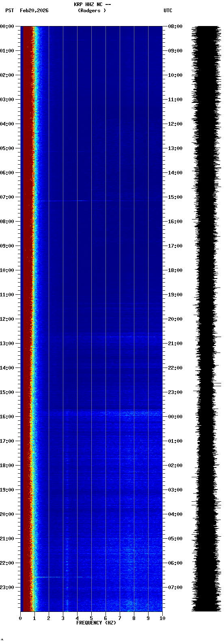Click the frequency axis tick '3'
The image size is (224, 644).
pyautogui.click(x=63, y=618)
